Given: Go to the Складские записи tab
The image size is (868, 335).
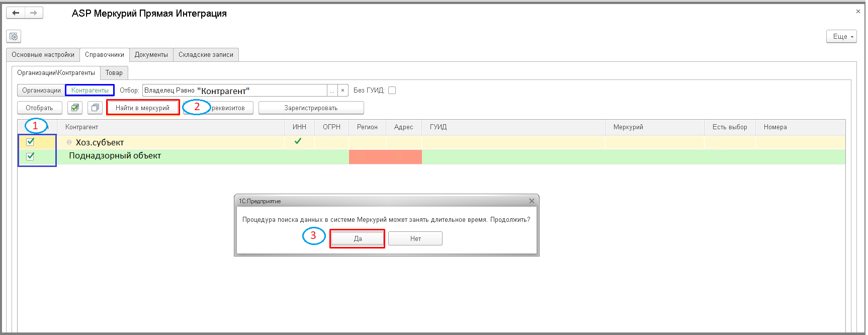Looking at the screenshot, I should (206, 55).
